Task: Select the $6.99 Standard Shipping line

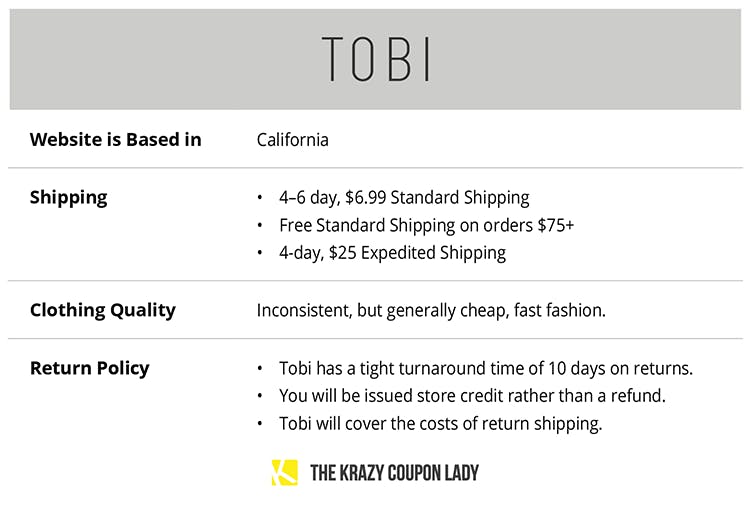Action: coord(404,198)
